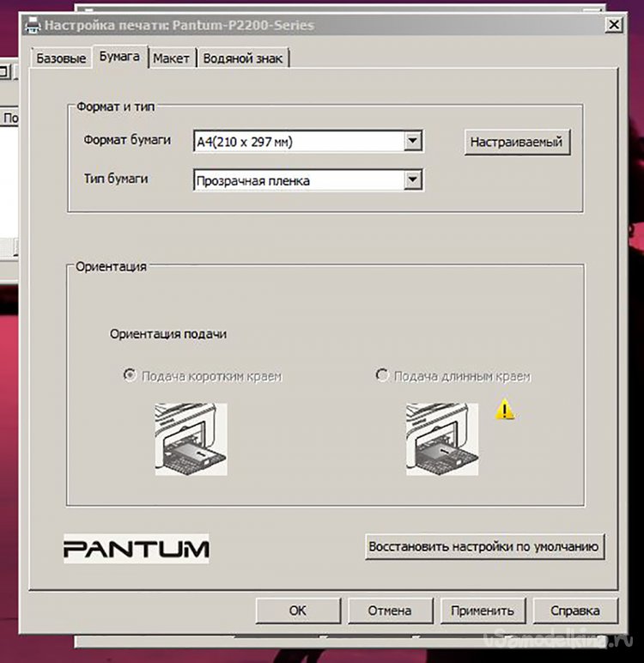Click the printer icon in the title bar
The width and height of the screenshot is (644, 663).
point(33,25)
